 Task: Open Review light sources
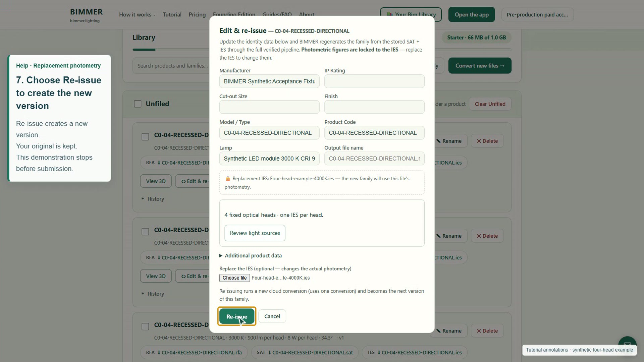[x=255, y=233]
